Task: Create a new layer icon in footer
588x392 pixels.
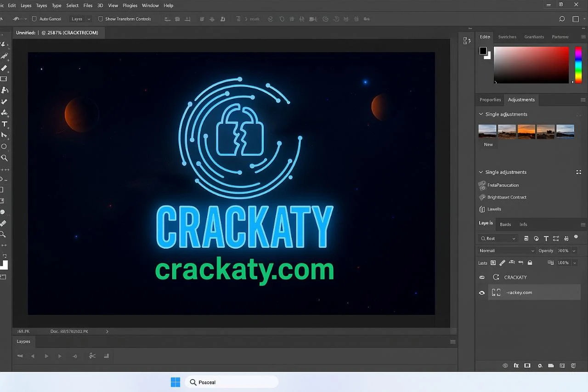Action: [x=562, y=366]
